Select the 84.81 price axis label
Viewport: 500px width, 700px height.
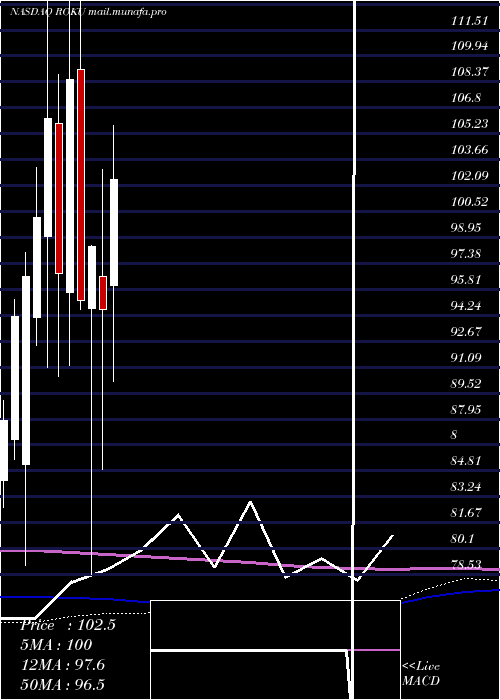point(466,460)
